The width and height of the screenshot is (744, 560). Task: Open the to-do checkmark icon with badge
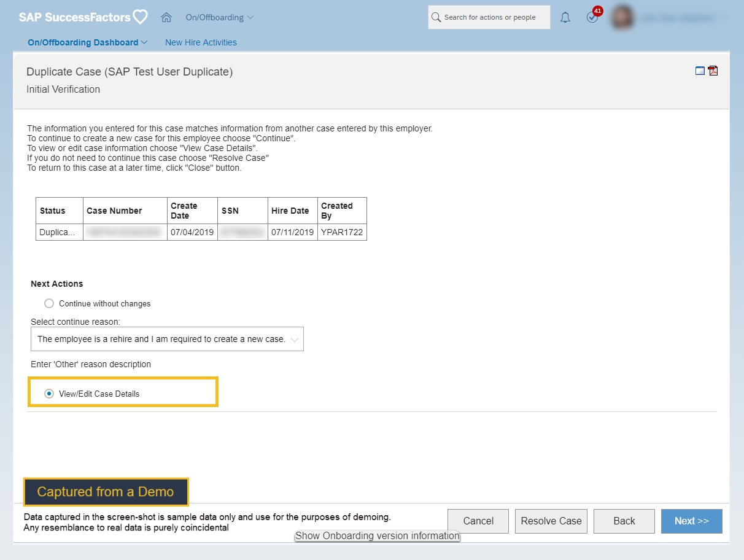(x=593, y=17)
